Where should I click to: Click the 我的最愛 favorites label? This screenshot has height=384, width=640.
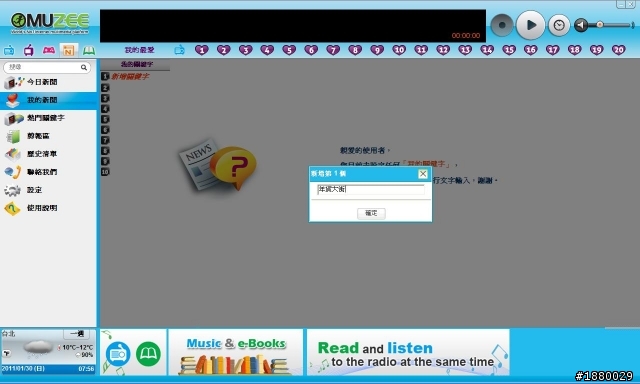139,50
